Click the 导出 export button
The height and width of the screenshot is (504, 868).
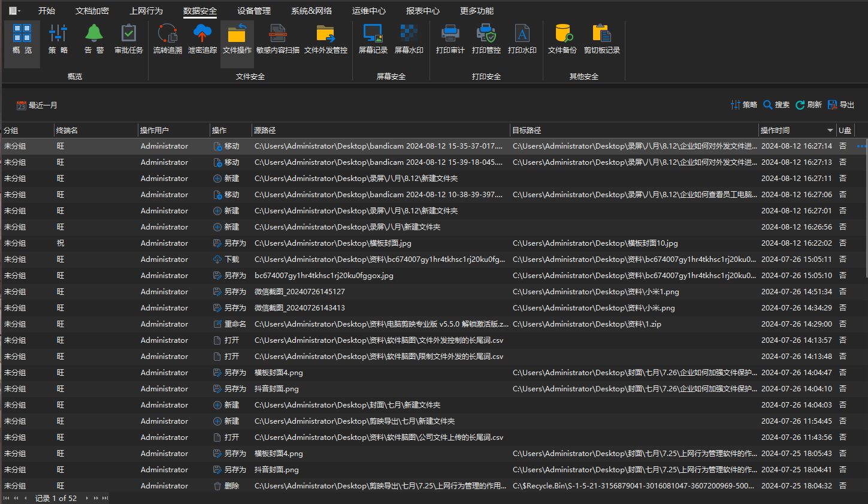[841, 105]
